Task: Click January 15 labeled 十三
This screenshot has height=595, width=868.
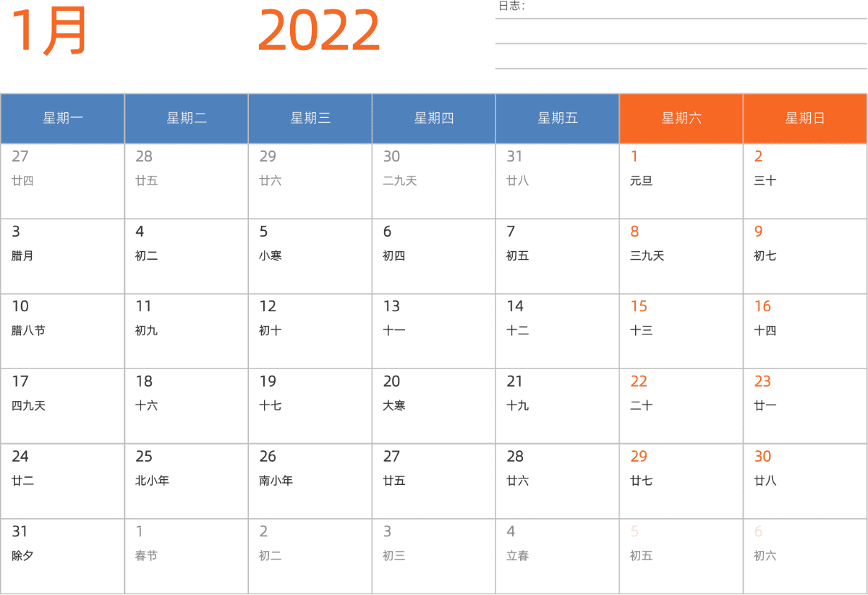Action: (681, 332)
